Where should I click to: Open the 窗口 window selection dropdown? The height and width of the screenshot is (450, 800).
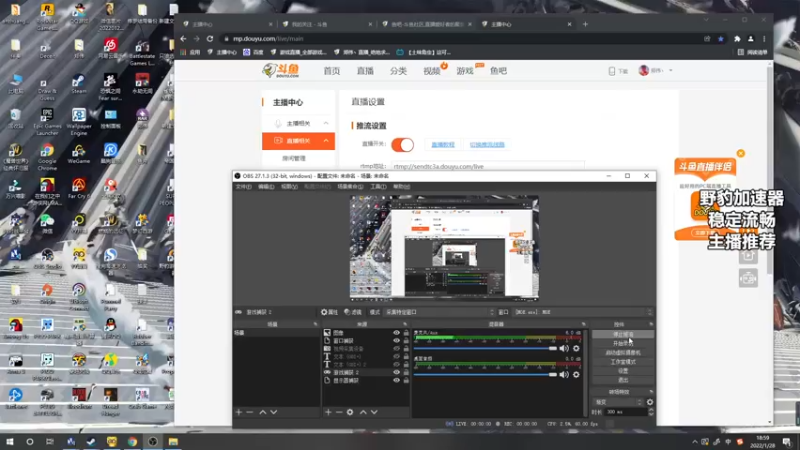point(583,312)
